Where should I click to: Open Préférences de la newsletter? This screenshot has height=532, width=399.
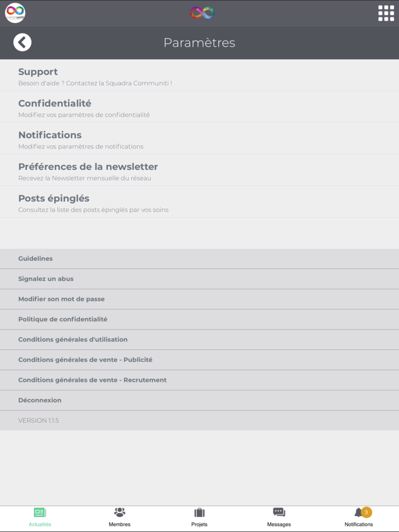point(88,171)
